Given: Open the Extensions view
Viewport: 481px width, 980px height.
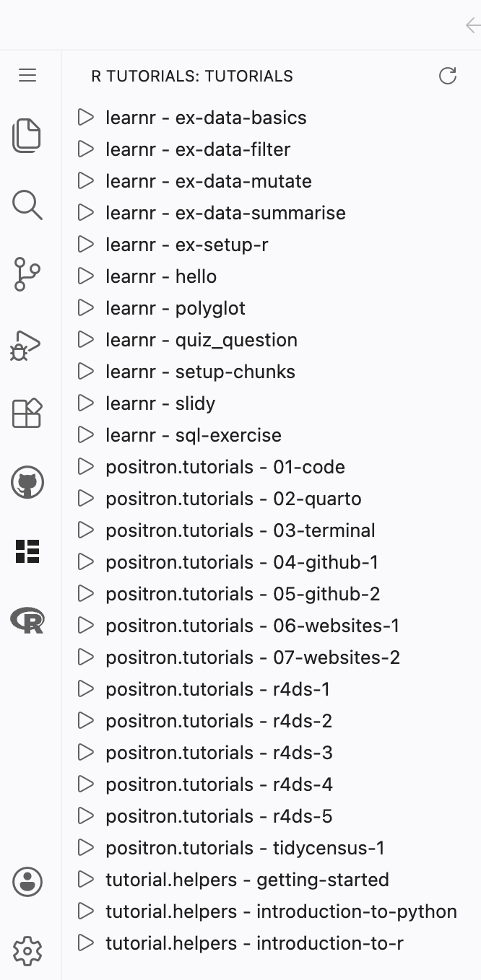Looking at the screenshot, I should pyautogui.click(x=27, y=414).
